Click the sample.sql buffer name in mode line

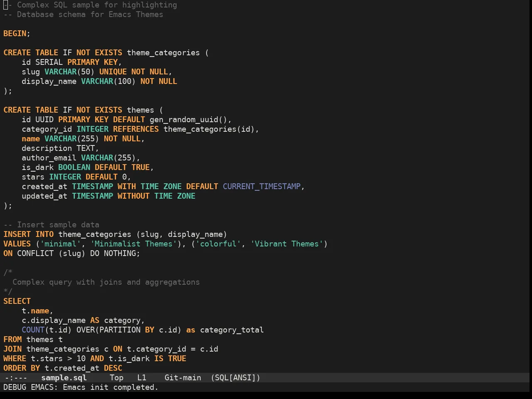coord(64,378)
